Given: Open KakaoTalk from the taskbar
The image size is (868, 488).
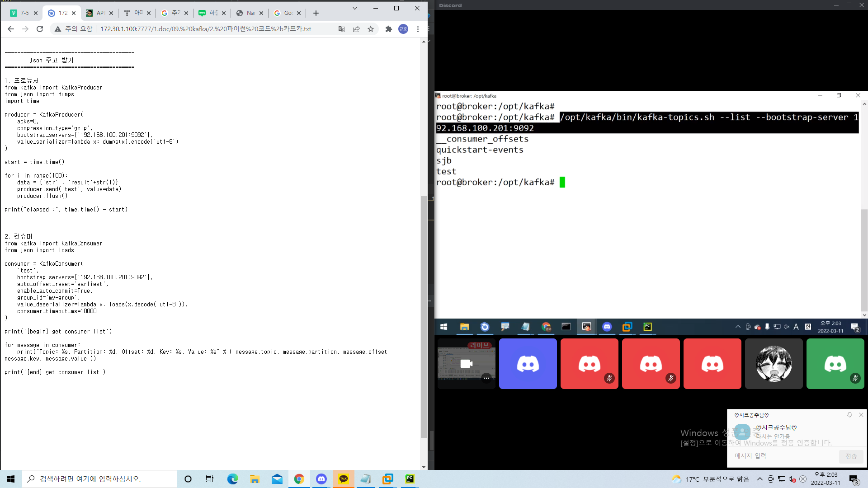Looking at the screenshot, I should coord(344,479).
